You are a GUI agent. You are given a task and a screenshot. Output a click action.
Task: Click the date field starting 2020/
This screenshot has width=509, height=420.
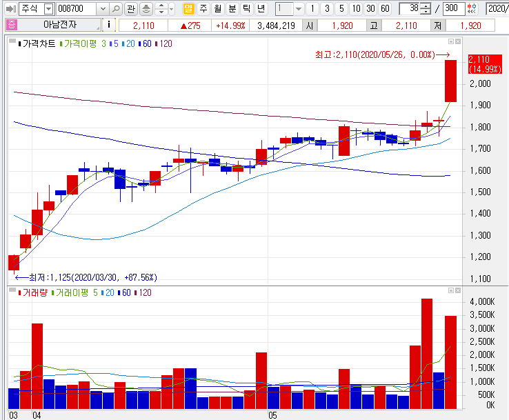[x=497, y=9]
